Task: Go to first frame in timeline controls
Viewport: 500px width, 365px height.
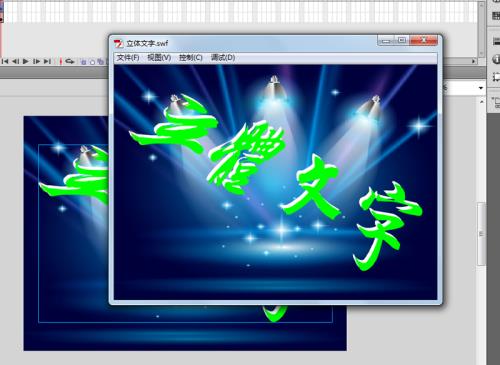Action: (x=5, y=62)
